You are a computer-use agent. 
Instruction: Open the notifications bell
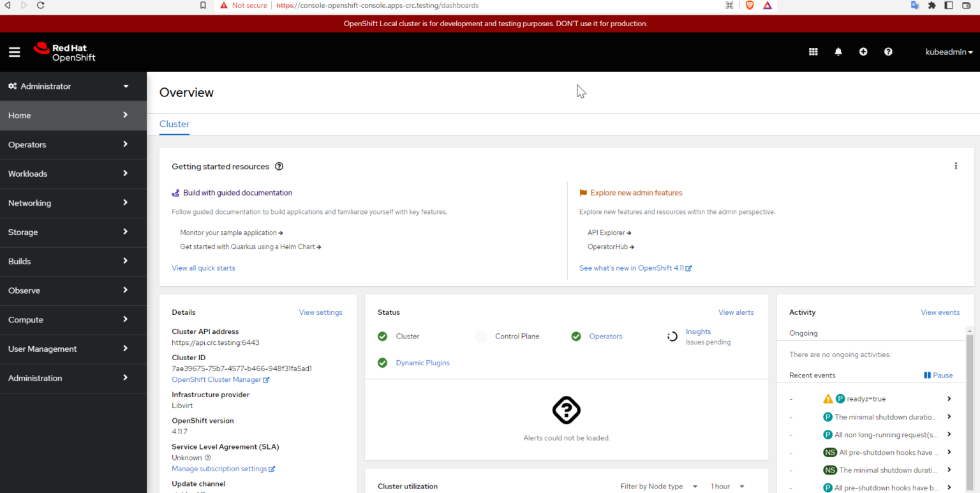[x=838, y=52]
